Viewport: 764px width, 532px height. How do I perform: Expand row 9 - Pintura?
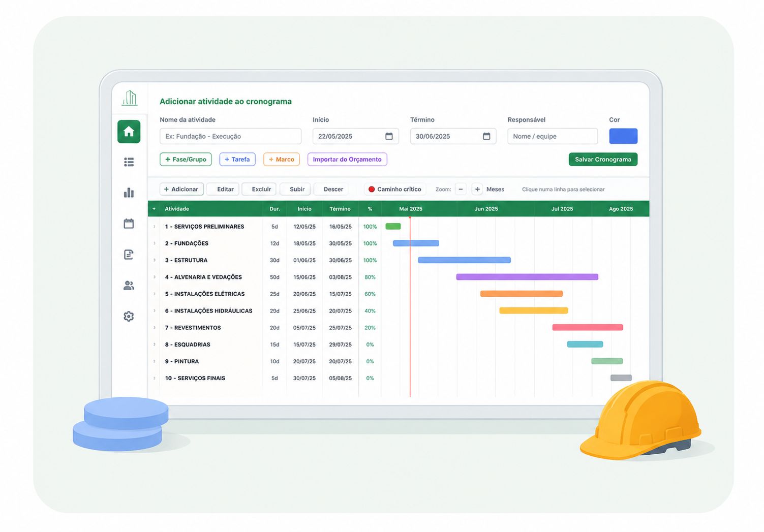tap(155, 361)
